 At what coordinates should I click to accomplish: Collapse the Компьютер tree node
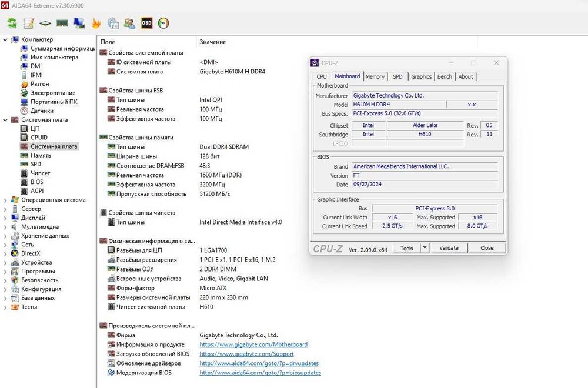(x=5, y=40)
